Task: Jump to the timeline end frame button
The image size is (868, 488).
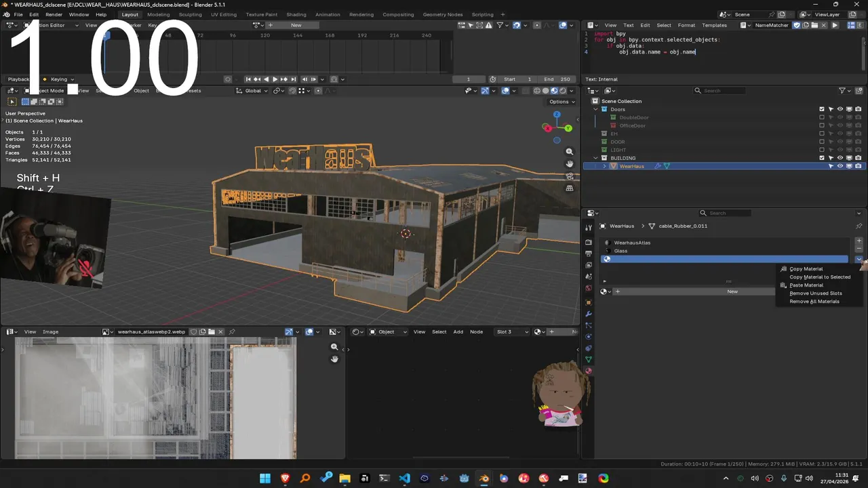Action: (x=293, y=79)
